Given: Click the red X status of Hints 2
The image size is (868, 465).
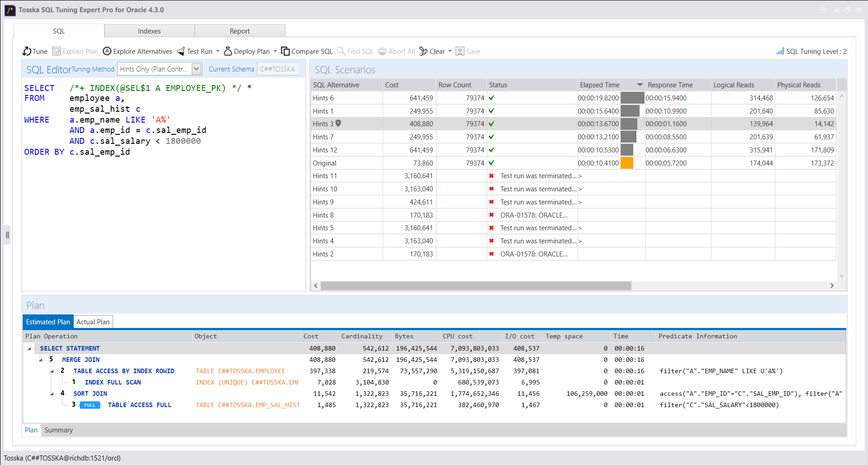Looking at the screenshot, I should point(492,254).
